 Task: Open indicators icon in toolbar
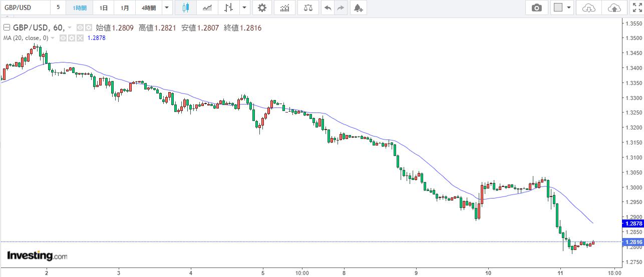[284, 8]
